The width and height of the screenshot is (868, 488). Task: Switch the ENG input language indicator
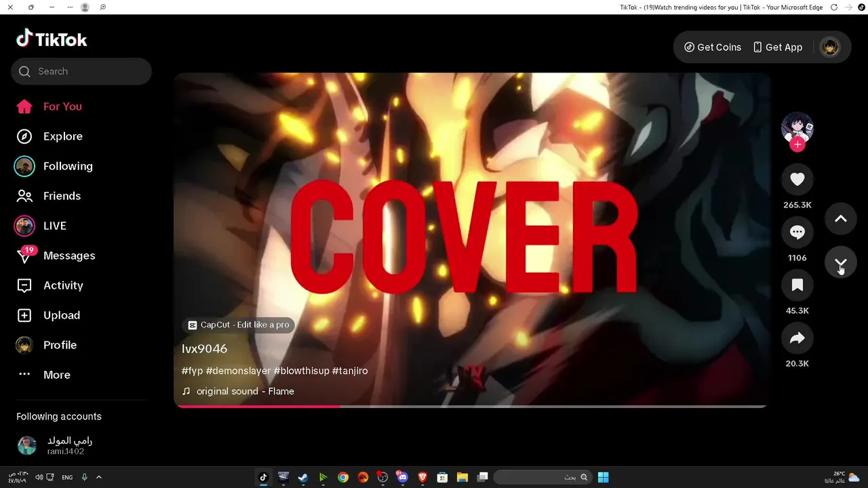[x=67, y=477]
